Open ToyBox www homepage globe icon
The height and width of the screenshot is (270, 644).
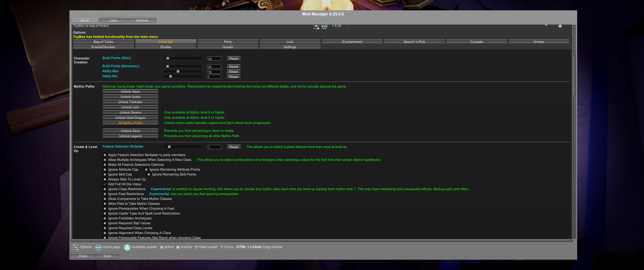click(x=324, y=27)
